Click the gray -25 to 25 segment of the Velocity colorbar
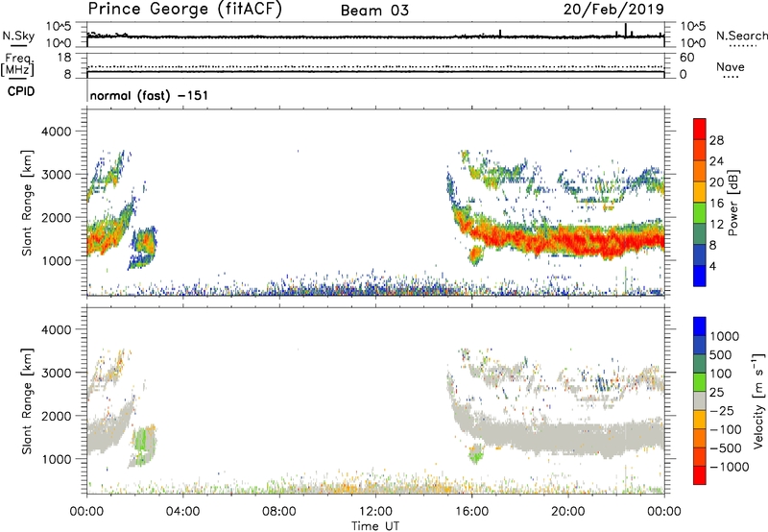The height and width of the screenshot is (532, 768). [700, 400]
